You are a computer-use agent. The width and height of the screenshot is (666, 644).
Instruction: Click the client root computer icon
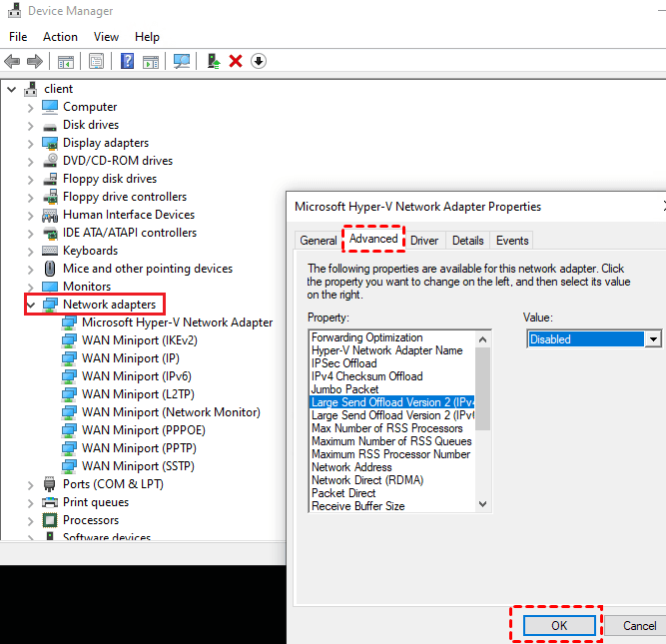[31, 89]
